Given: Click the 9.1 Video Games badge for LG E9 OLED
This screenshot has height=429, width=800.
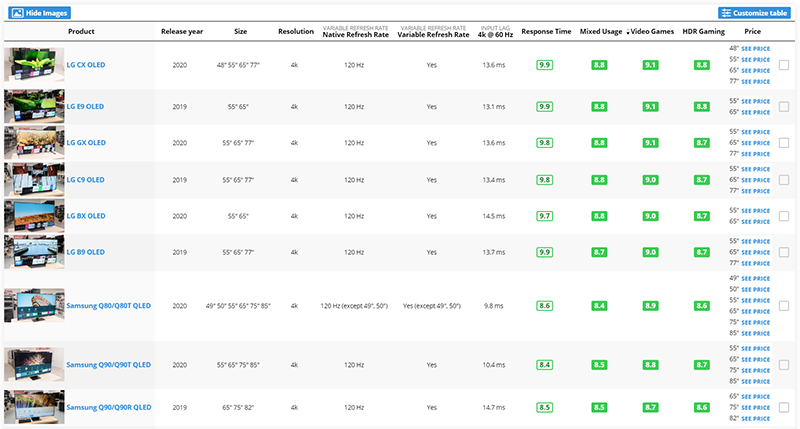Looking at the screenshot, I should [650, 107].
